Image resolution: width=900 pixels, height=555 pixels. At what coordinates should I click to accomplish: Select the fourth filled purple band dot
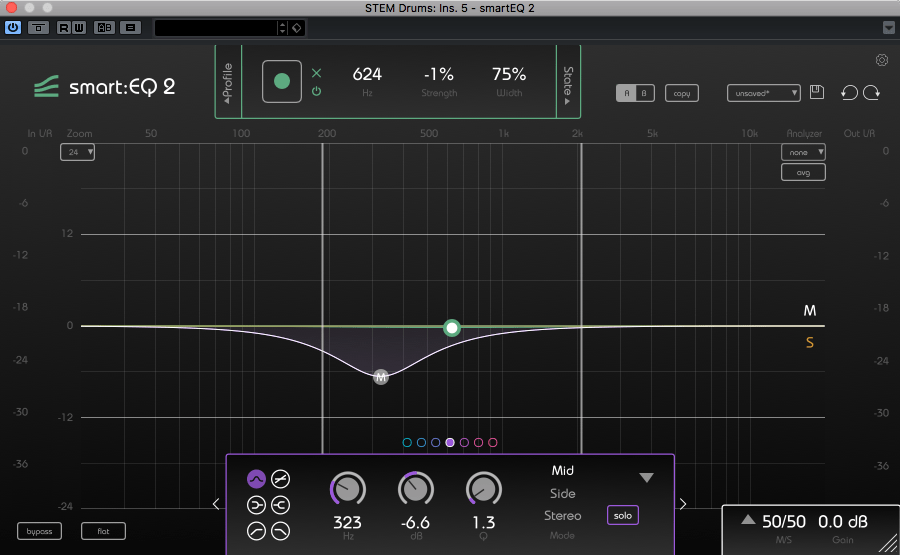tap(450, 443)
